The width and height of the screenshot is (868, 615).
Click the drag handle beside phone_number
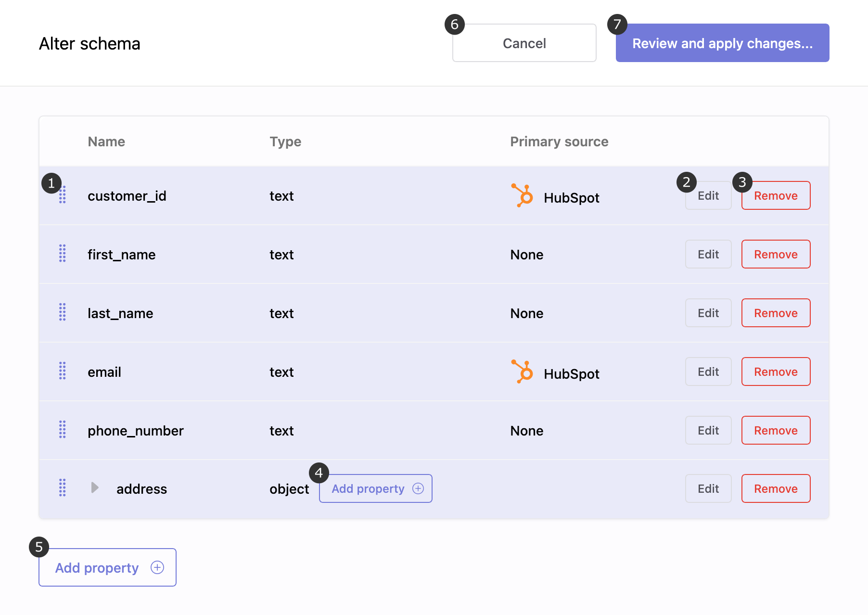(63, 430)
